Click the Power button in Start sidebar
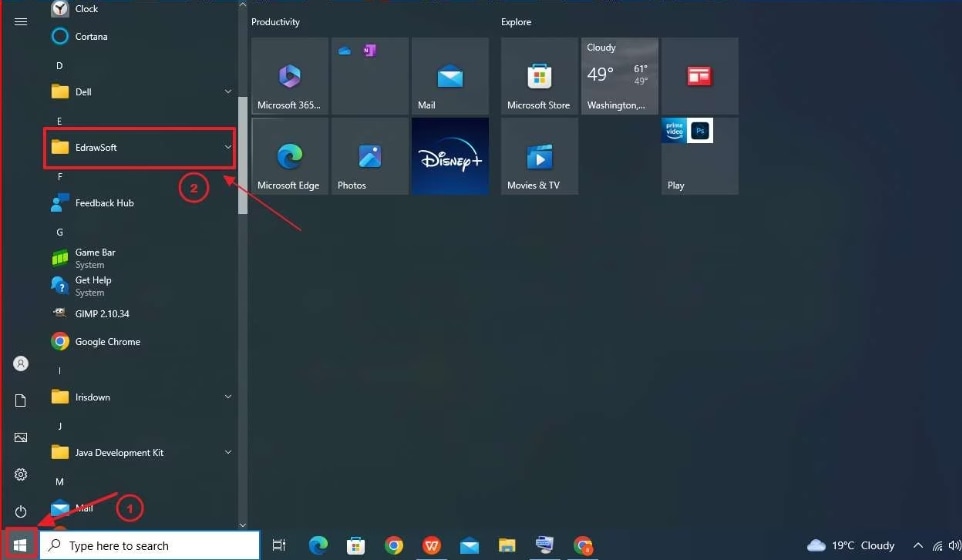Image resolution: width=962 pixels, height=560 pixels. [x=21, y=512]
